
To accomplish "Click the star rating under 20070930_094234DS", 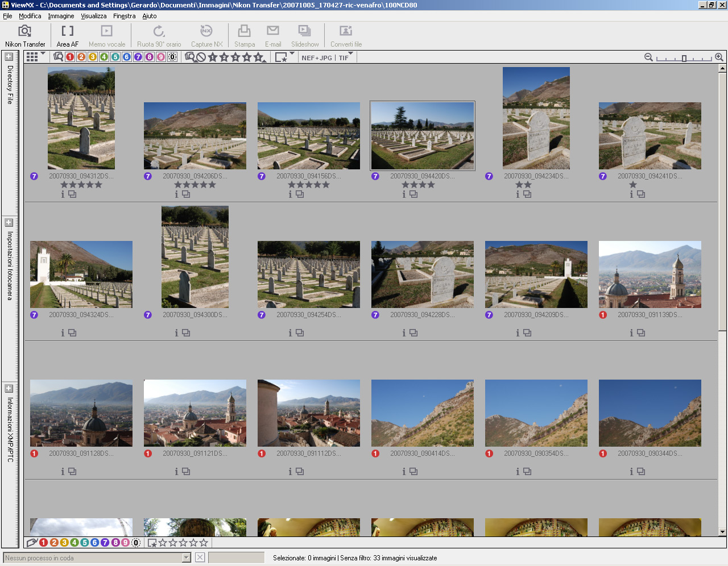I will tap(523, 185).
